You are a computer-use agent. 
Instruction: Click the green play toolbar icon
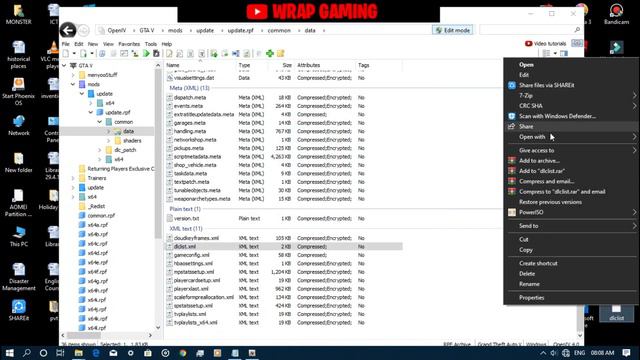tap(146, 53)
